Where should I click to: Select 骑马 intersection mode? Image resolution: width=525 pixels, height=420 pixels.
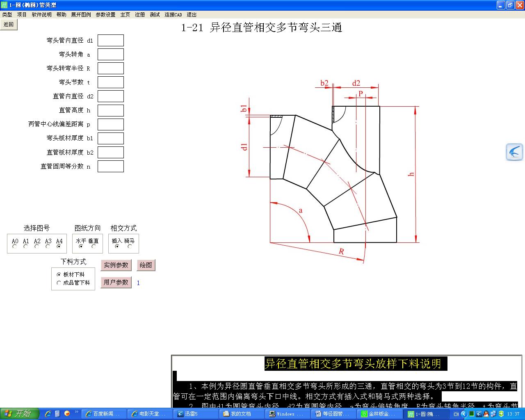(130, 247)
